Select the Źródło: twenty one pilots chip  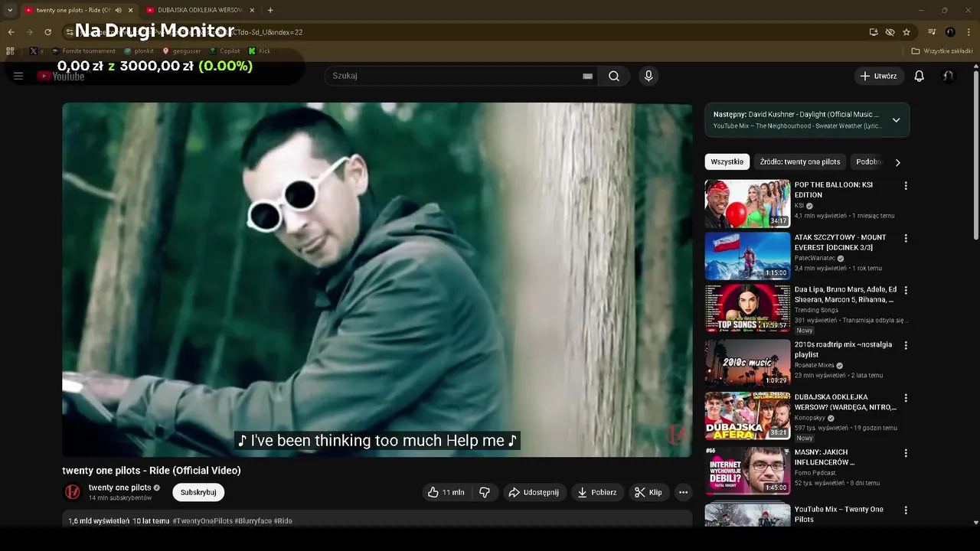800,161
